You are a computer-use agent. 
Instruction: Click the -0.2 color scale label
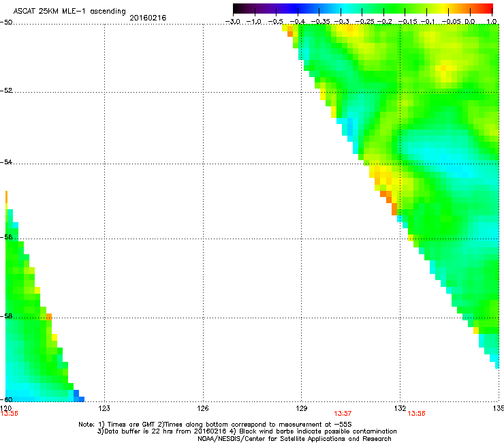[384, 22]
